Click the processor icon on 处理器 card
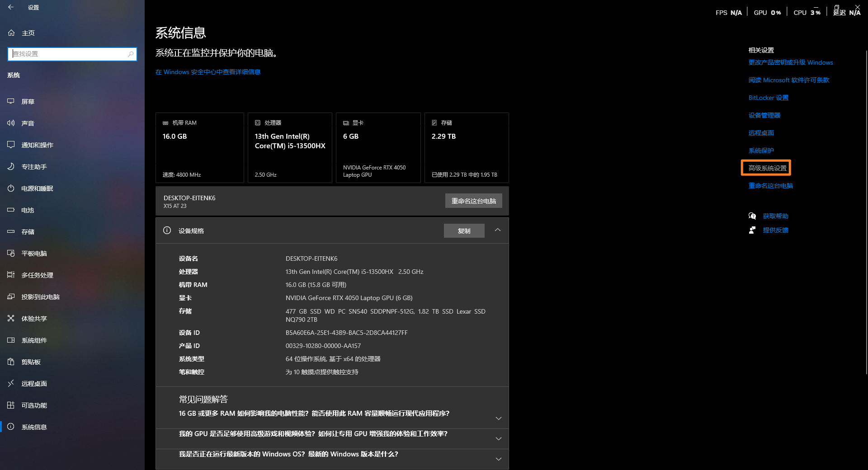This screenshot has width=868, height=470. click(x=258, y=122)
